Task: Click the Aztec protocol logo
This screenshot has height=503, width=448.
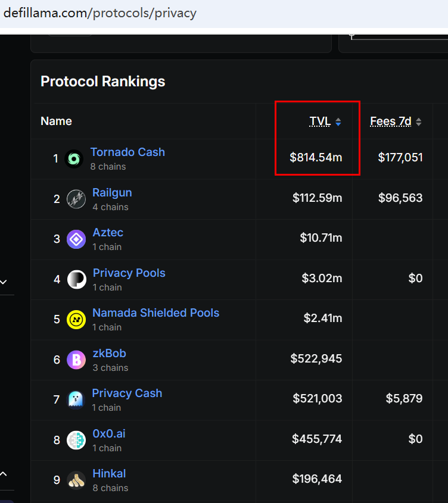Action: point(76,239)
